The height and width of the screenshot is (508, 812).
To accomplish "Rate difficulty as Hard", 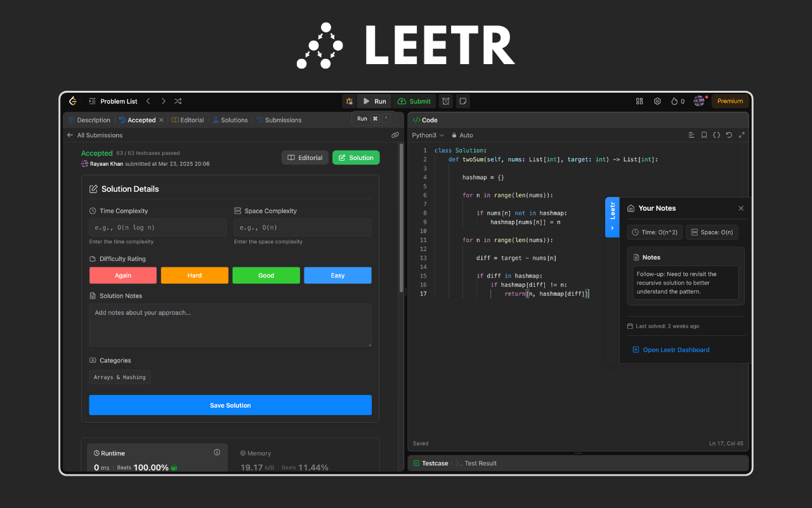I will click(x=195, y=275).
